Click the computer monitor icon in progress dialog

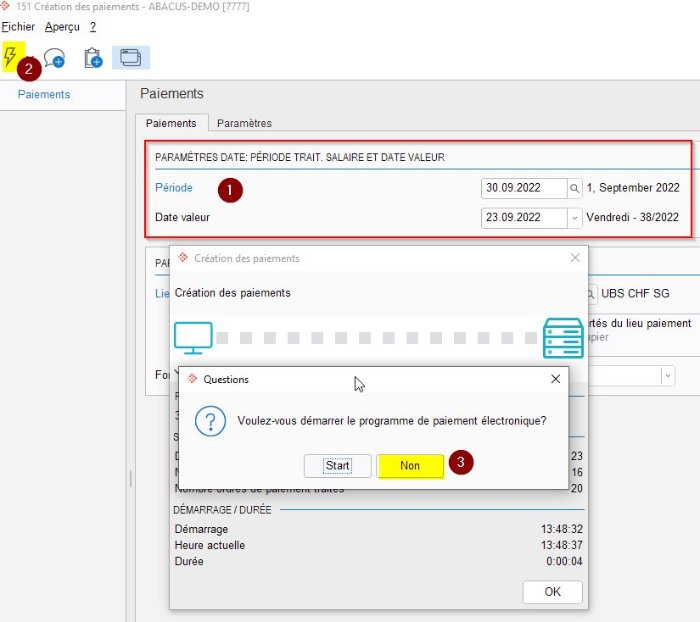(x=193, y=338)
